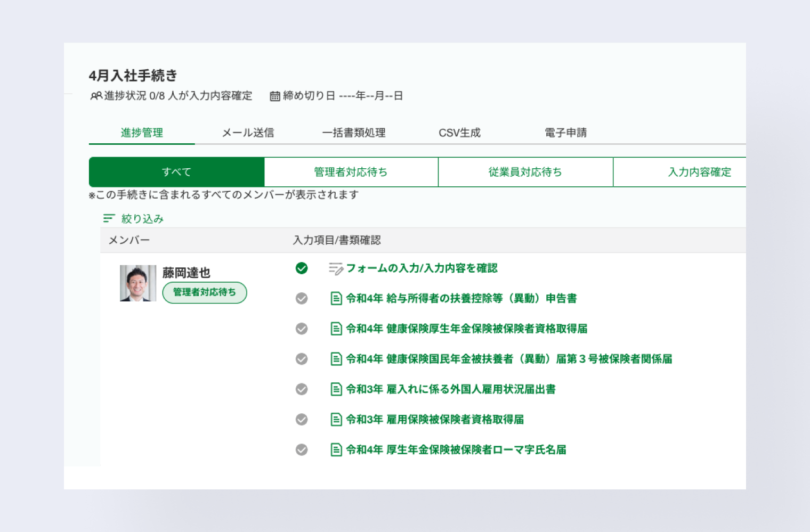810x532 pixels.
Task: Switch to the メール送信 tab
Action: [x=248, y=133]
